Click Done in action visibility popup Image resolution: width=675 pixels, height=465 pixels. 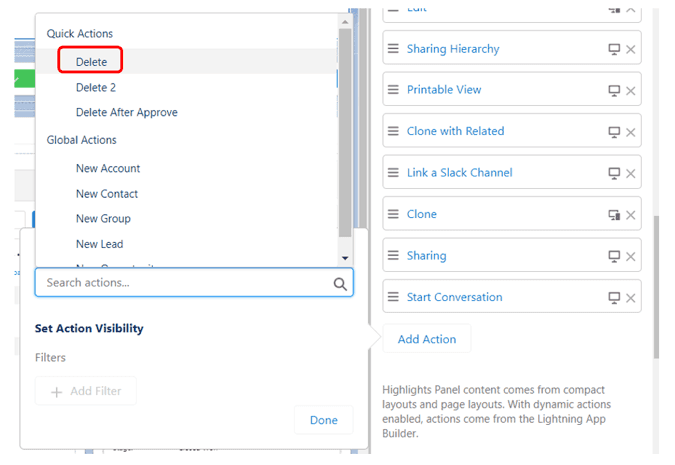tap(324, 420)
